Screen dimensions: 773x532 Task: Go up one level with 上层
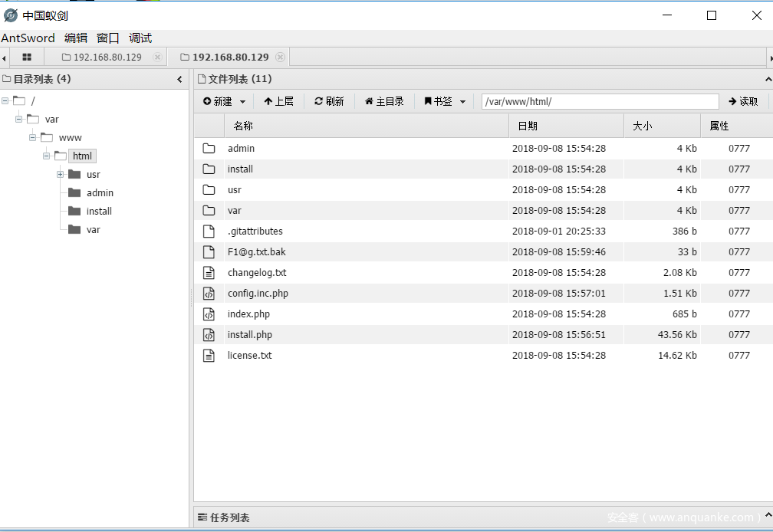(278, 101)
